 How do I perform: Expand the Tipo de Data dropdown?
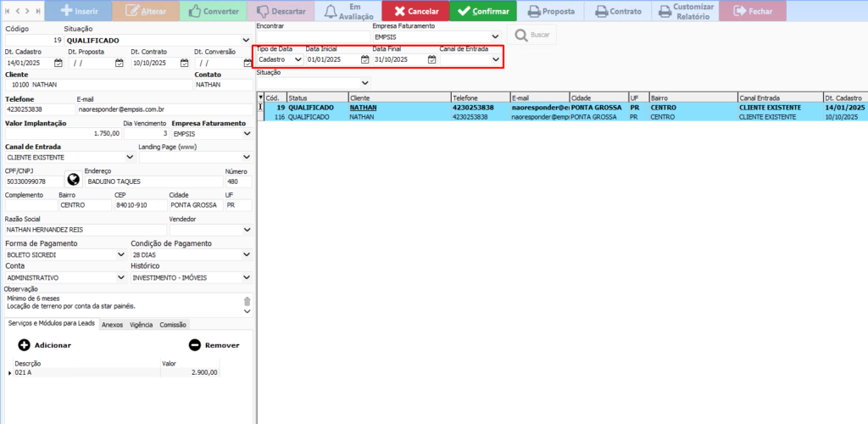coord(298,59)
